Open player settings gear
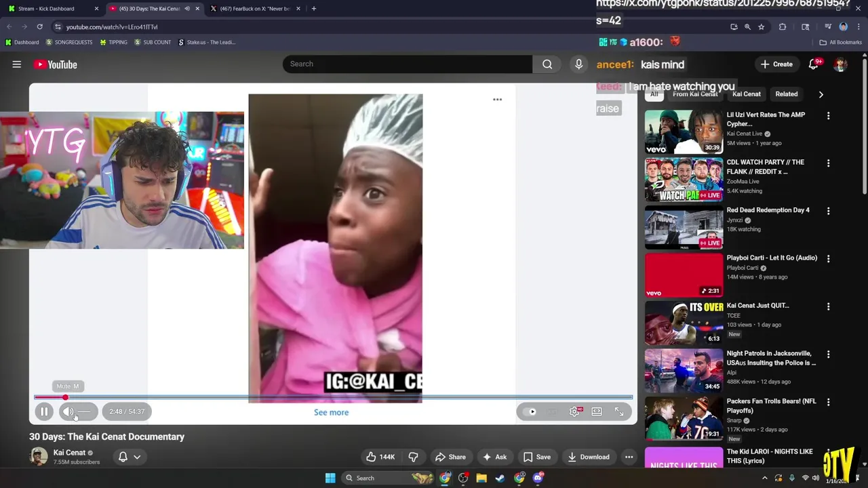868x488 pixels. point(574,411)
